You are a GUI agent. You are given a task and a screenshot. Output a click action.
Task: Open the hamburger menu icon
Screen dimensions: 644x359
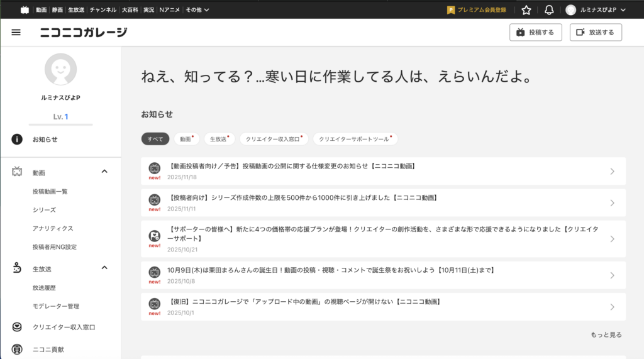tap(16, 33)
